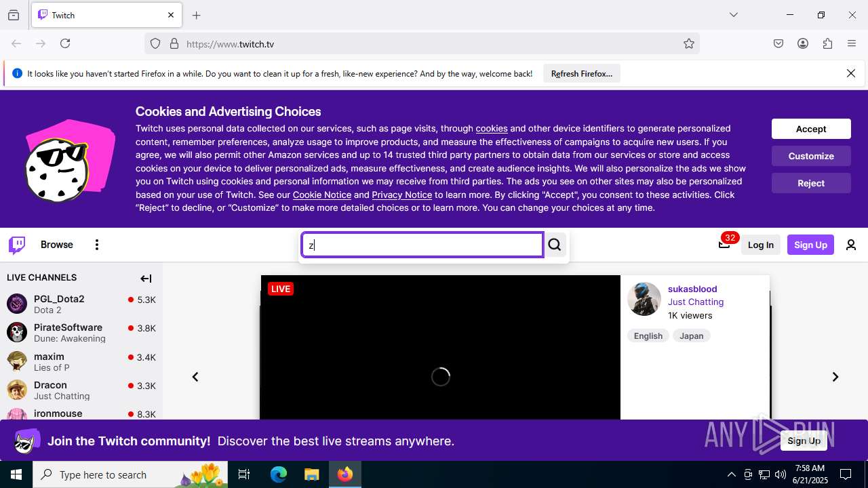Close the Twitch tab

pyautogui.click(x=171, y=15)
